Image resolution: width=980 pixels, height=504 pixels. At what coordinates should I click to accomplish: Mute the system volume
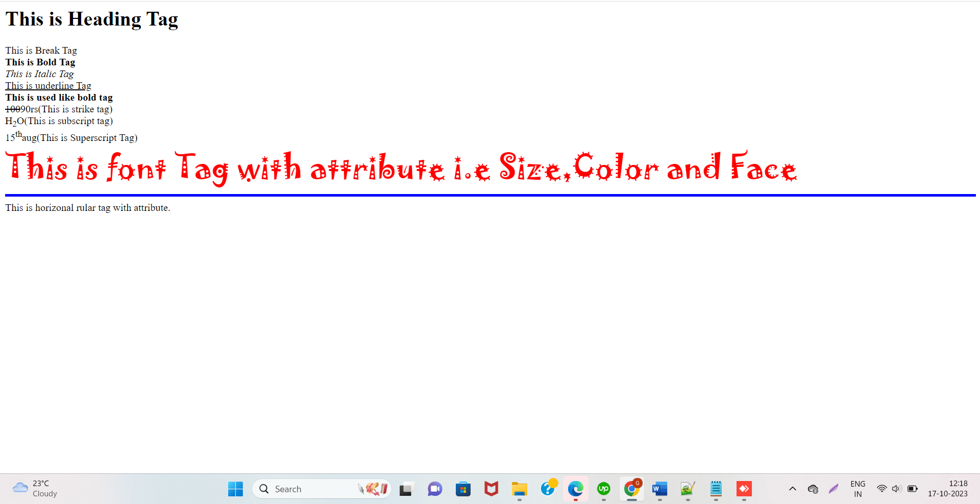(x=897, y=489)
